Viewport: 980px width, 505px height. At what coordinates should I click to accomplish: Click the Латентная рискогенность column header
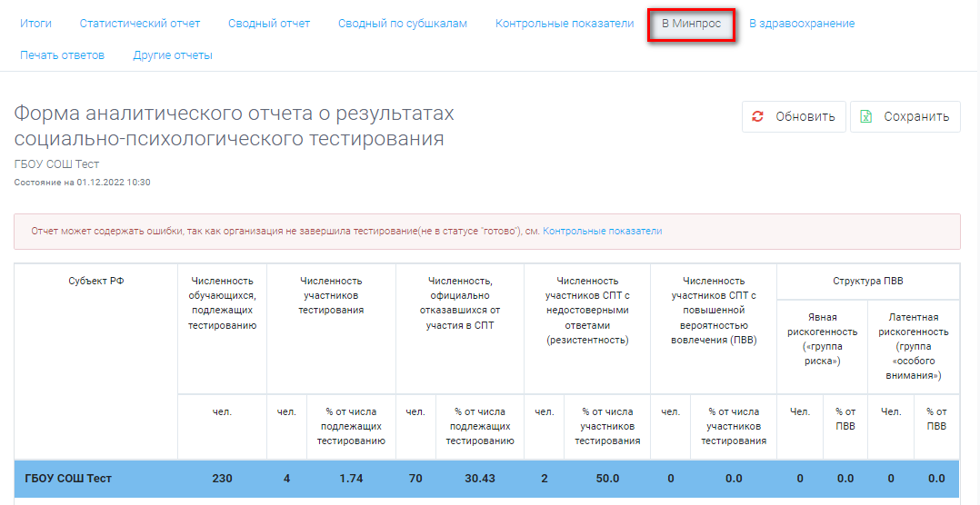pyautogui.click(x=913, y=346)
